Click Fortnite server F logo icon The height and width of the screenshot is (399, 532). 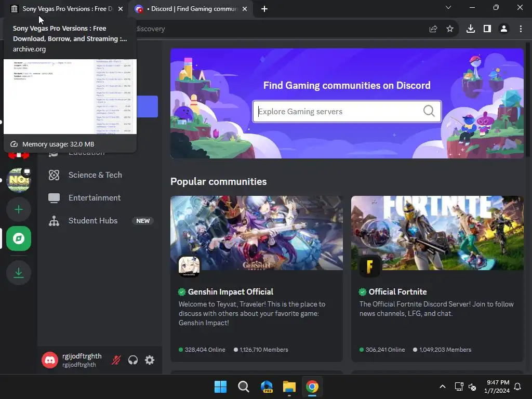(x=370, y=267)
